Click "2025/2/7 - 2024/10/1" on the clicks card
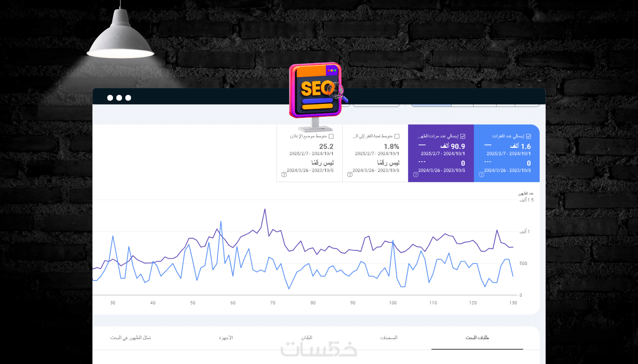 (509, 153)
